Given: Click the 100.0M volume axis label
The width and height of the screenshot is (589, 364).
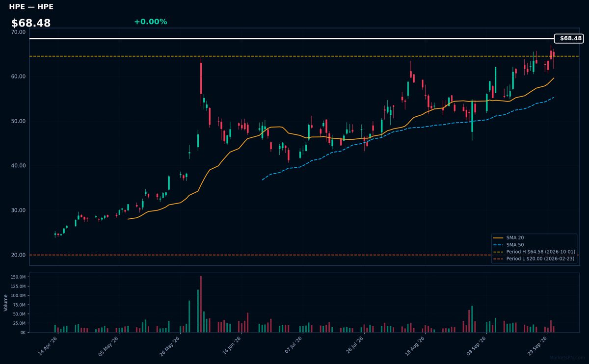Looking at the screenshot, I should point(18,296).
